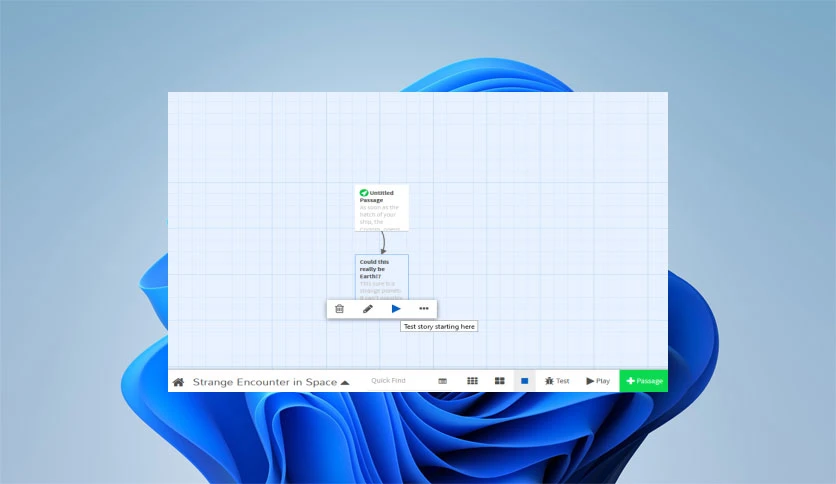This screenshot has height=484, width=836.
Task: Select the full-size blue square zoom icon
Action: [525, 381]
